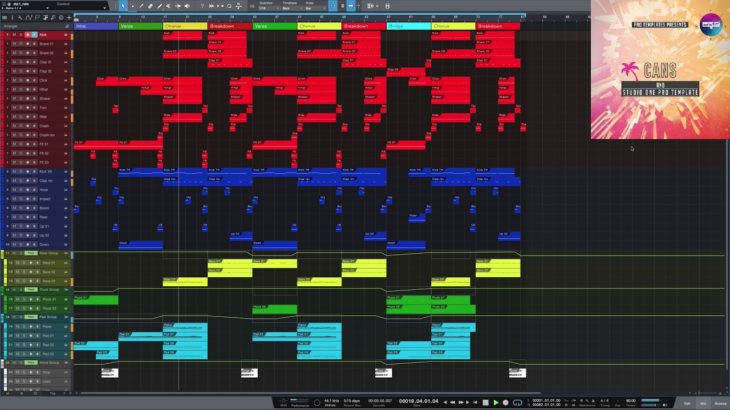Click the Record button in transport
Image resolution: width=730 pixels, height=410 pixels.
(x=506, y=403)
